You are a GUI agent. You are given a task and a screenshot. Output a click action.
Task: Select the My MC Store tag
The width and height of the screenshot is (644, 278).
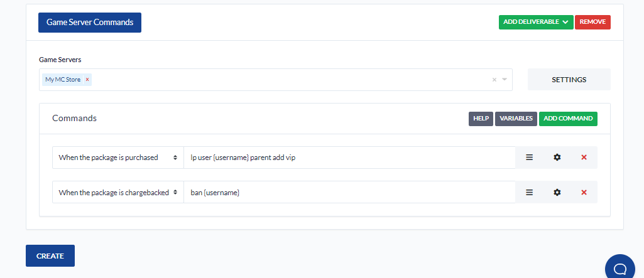[x=63, y=80]
